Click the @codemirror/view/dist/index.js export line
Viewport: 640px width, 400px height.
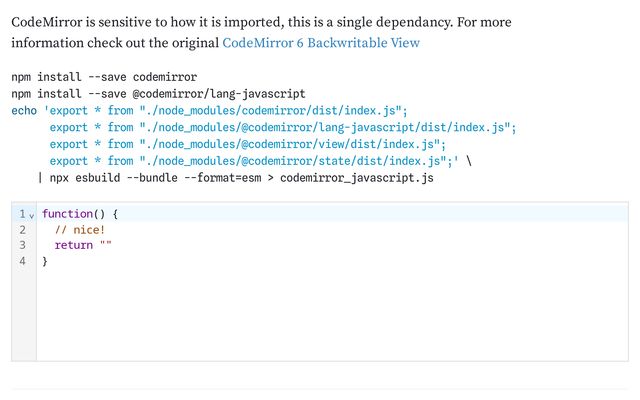coord(248,144)
